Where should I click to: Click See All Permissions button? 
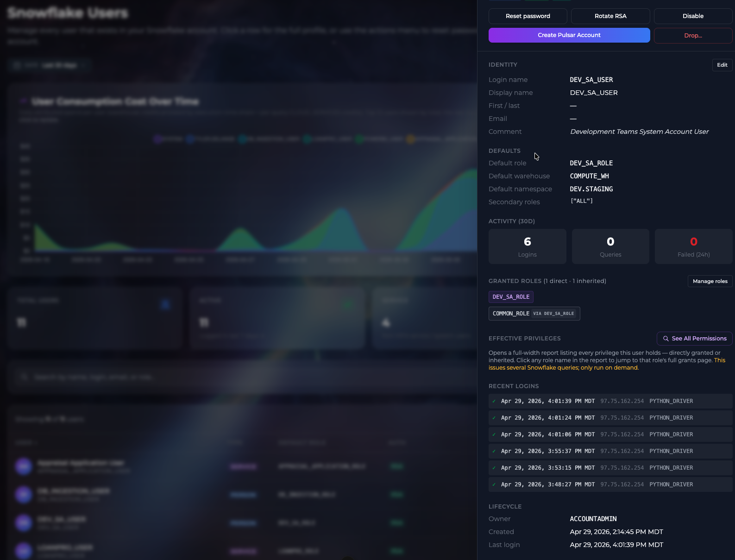(x=694, y=339)
